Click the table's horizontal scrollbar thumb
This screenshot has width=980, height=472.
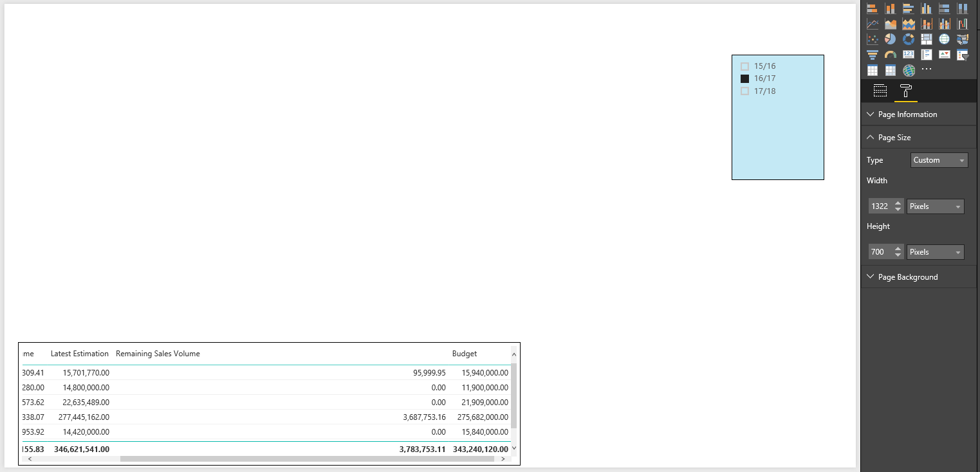(x=307, y=459)
